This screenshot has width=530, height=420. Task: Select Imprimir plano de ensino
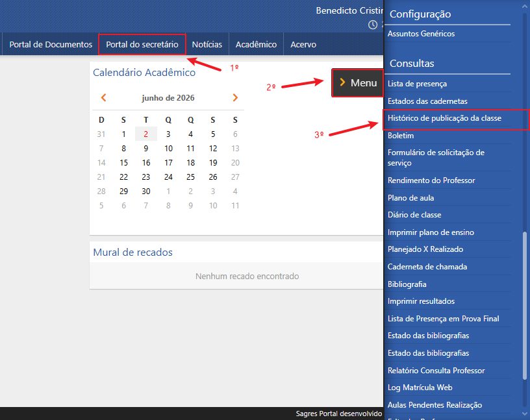click(431, 232)
